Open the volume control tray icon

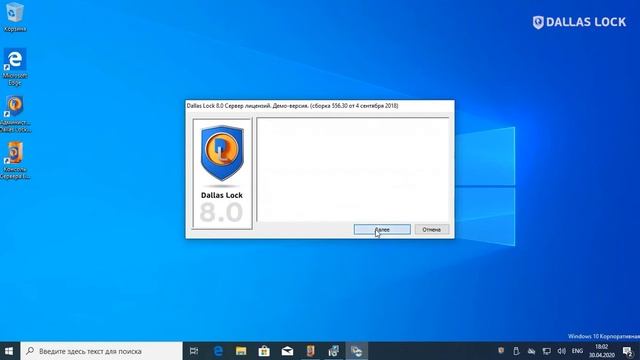562,351
